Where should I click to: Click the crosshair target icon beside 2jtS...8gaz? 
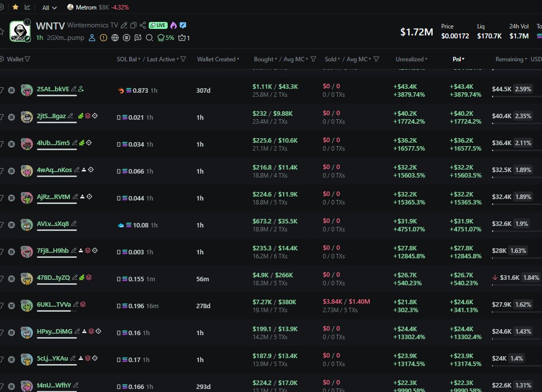pos(95,116)
